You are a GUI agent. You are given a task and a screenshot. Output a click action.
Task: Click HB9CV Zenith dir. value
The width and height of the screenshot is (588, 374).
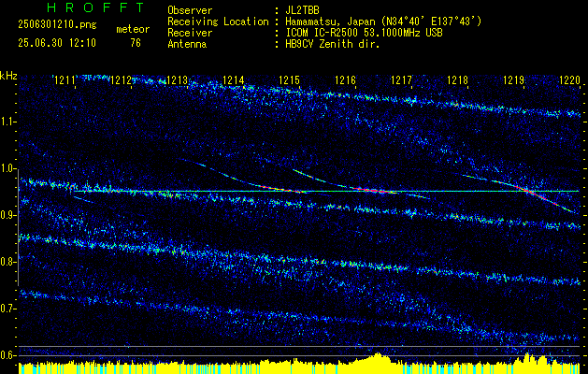pyautogui.click(x=333, y=44)
